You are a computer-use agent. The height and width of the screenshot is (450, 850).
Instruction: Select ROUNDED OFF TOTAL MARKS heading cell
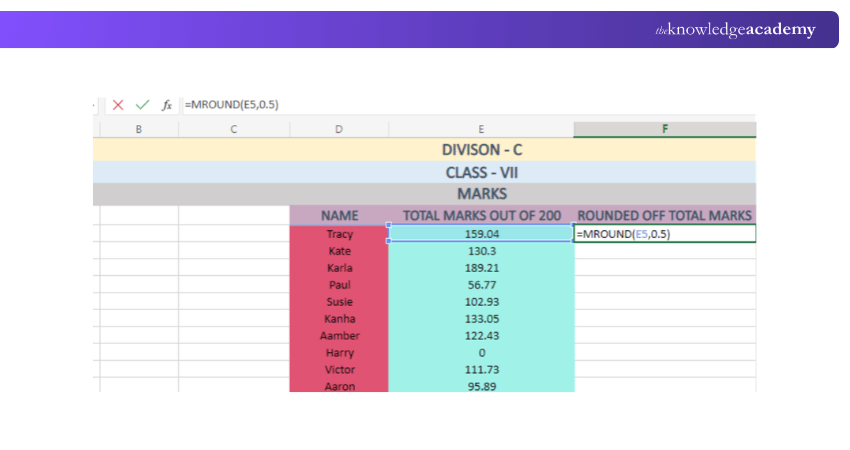665,215
